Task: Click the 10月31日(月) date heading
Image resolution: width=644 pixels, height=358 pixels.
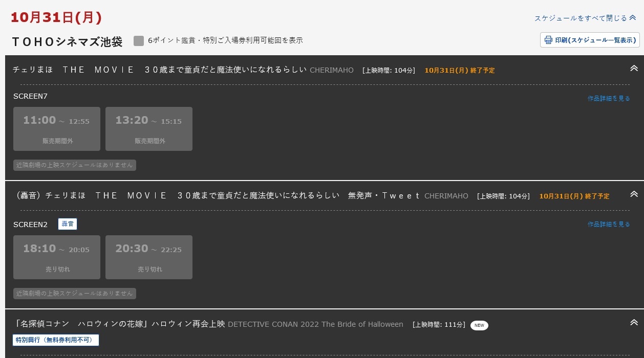Action: 56,17
